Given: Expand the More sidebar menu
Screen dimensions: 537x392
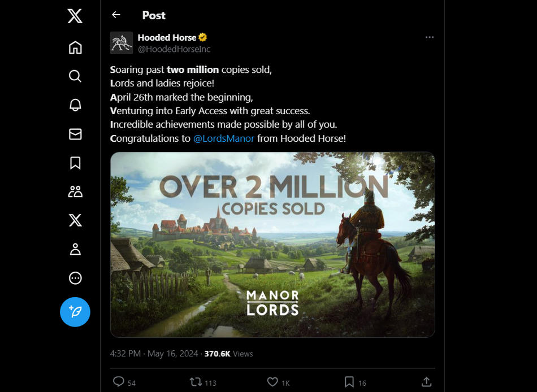Looking at the screenshot, I should pyautogui.click(x=75, y=278).
